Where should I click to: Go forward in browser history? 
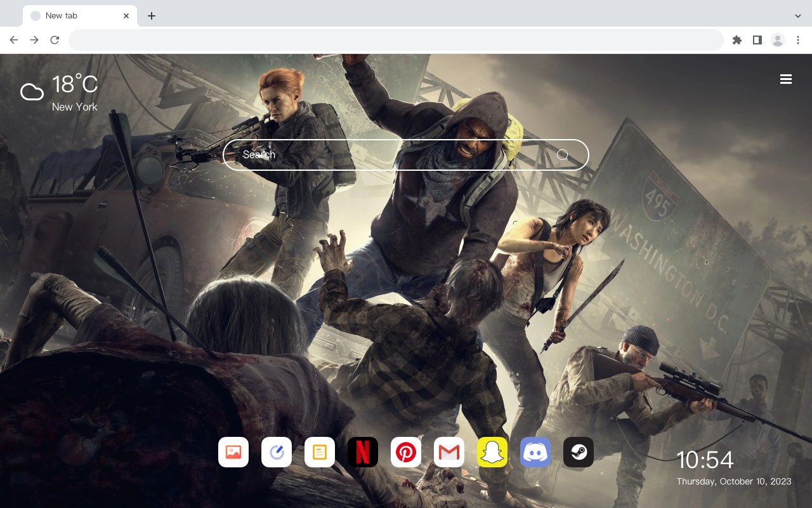pos(34,40)
